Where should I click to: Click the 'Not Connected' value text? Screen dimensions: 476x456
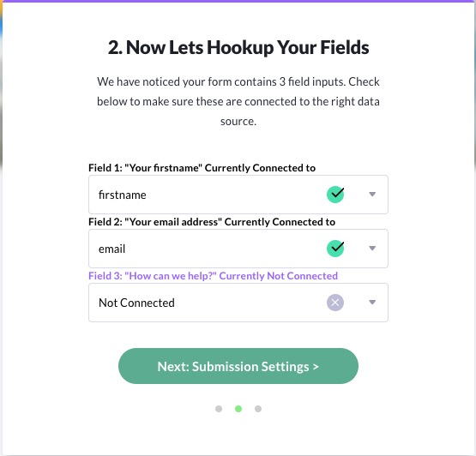point(136,303)
